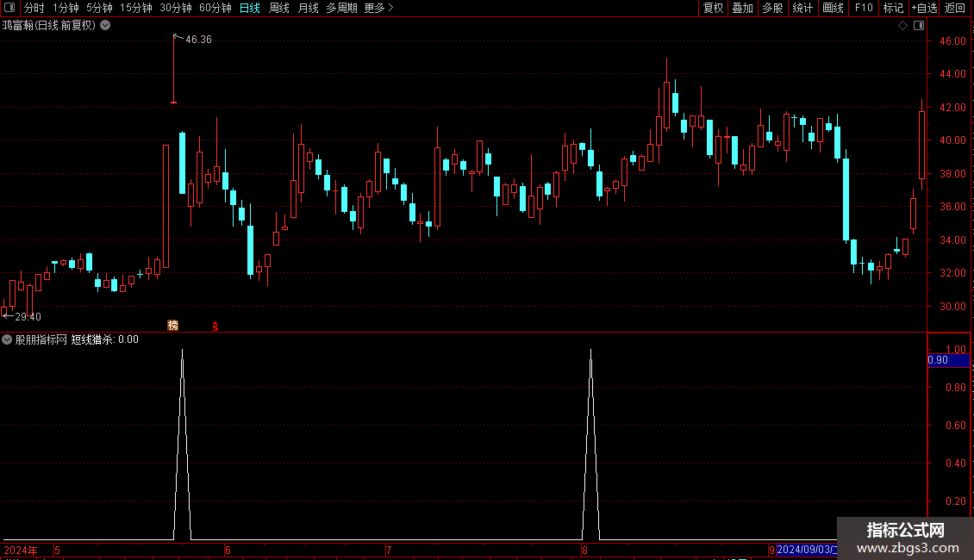Click the 34.00 price axis label

[x=952, y=240]
